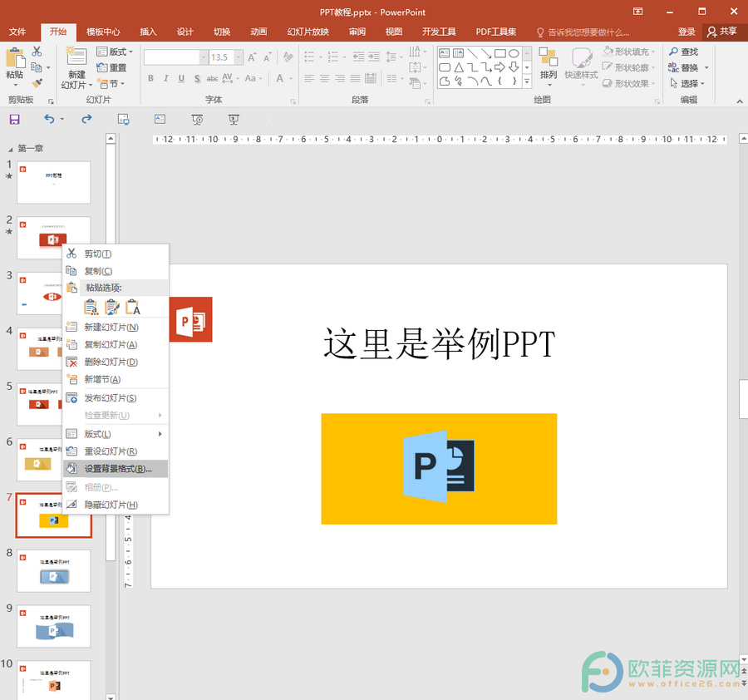The height and width of the screenshot is (700, 748).
Task: Click the Undo arrow icon
Action: [x=49, y=119]
